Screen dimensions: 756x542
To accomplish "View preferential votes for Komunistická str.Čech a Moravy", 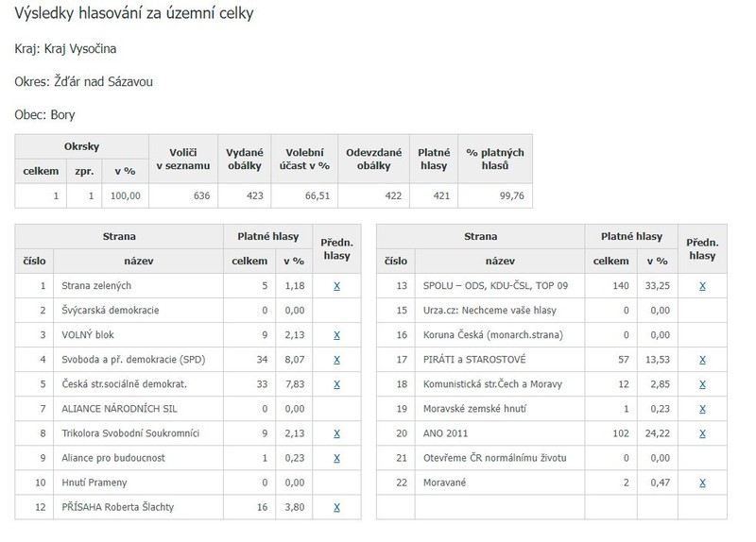I will 701,383.
